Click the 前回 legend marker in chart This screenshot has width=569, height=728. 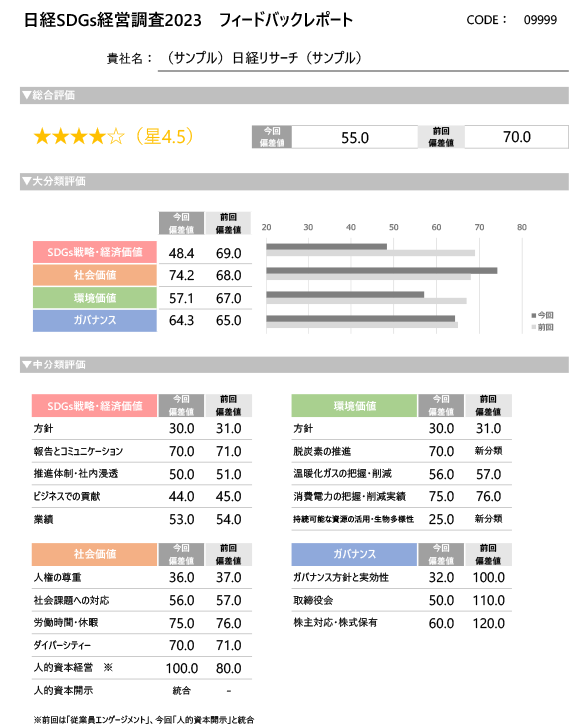click(x=534, y=327)
